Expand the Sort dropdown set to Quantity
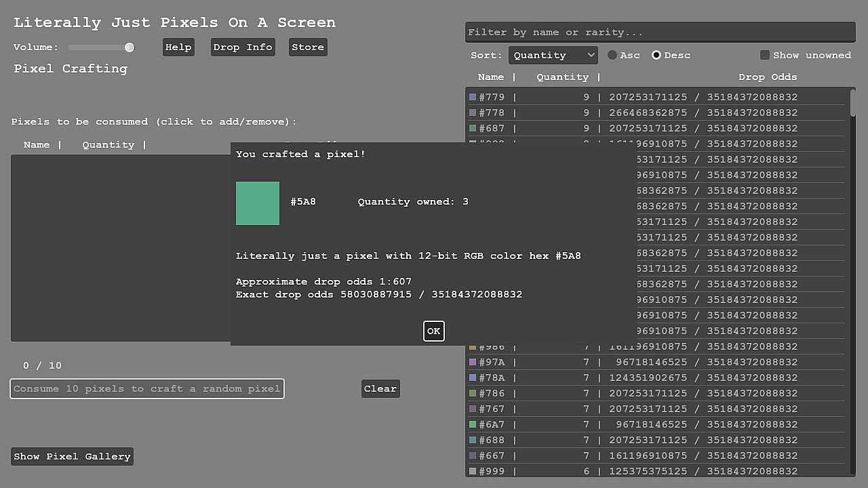The height and width of the screenshot is (488, 868). coord(553,55)
